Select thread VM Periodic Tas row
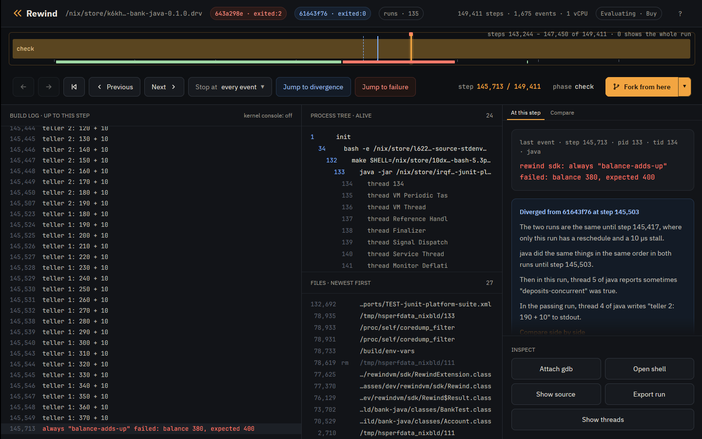 [402, 195]
